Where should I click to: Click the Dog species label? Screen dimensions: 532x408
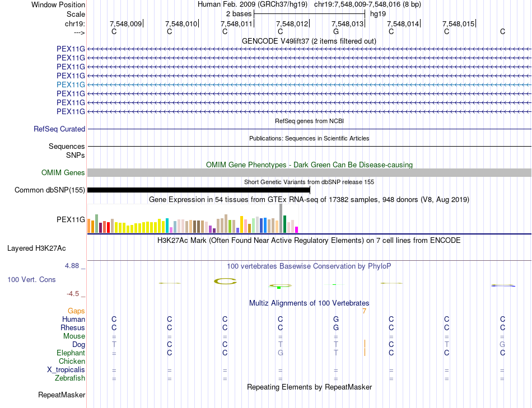(x=78, y=345)
